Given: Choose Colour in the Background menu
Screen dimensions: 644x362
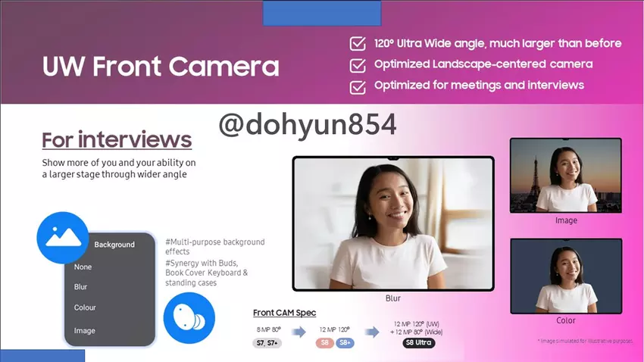Looking at the screenshot, I should click(85, 307).
